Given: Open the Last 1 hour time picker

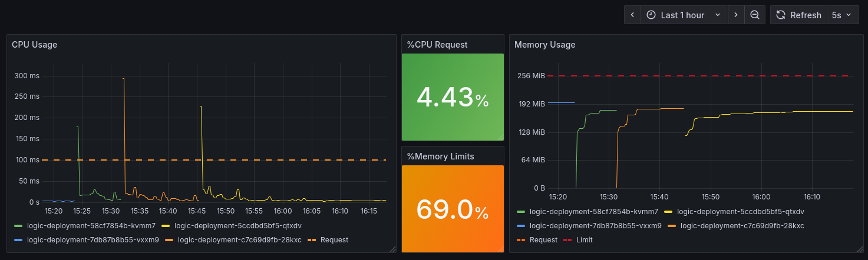Looking at the screenshot, I should 684,15.
